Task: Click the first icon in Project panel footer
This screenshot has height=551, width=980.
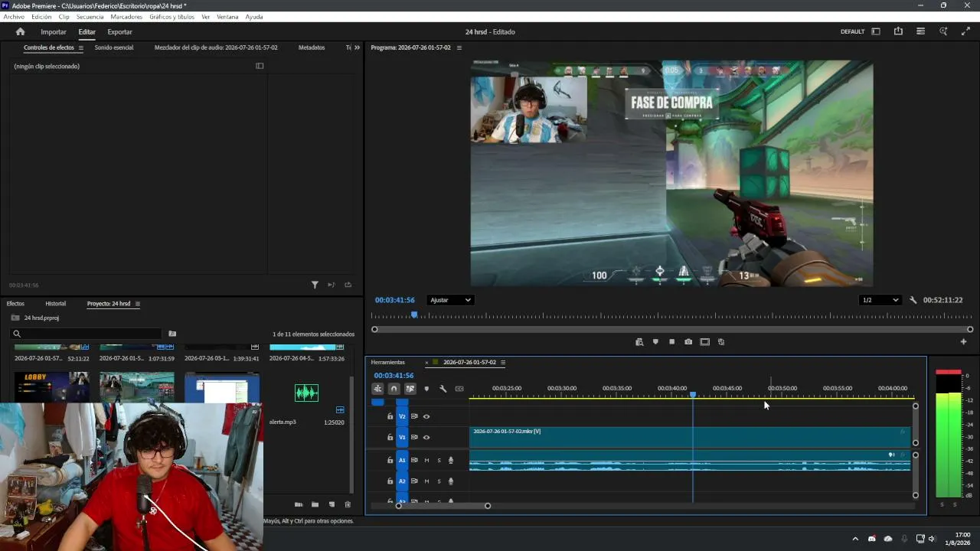Action: coord(299,504)
